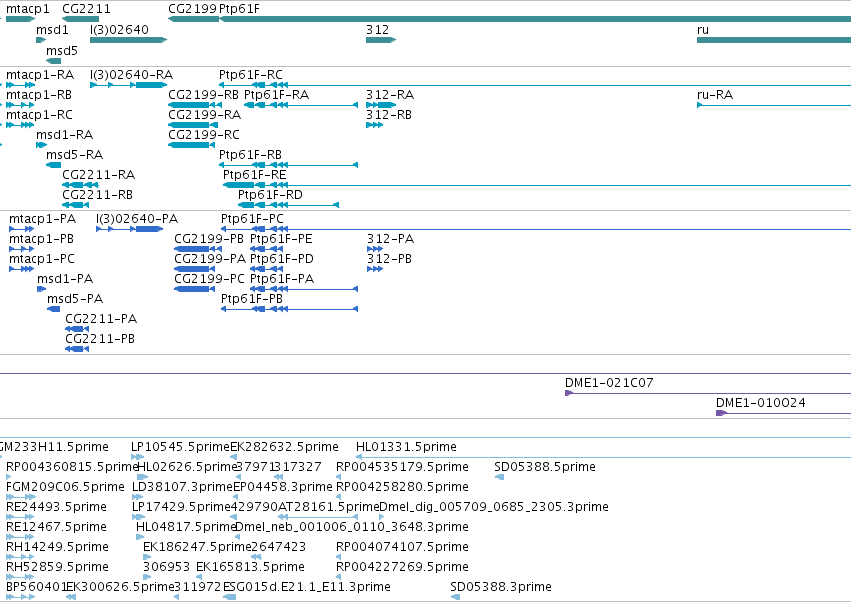The height and width of the screenshot is (602, 851).
Task: Click the CG2199-RB transcript label
Action: click(204, 94)
